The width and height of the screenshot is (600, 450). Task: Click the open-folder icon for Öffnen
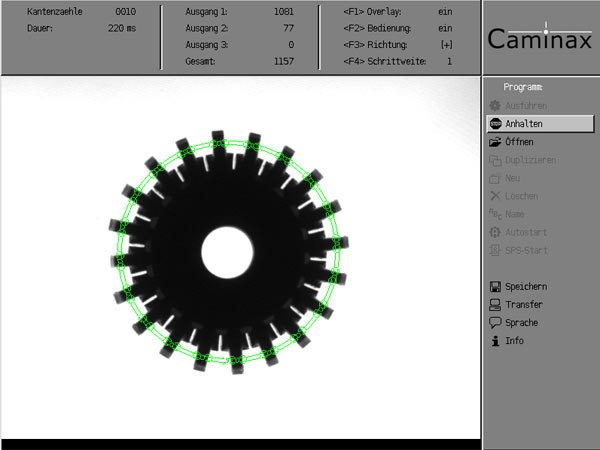(x=495, y=142)
